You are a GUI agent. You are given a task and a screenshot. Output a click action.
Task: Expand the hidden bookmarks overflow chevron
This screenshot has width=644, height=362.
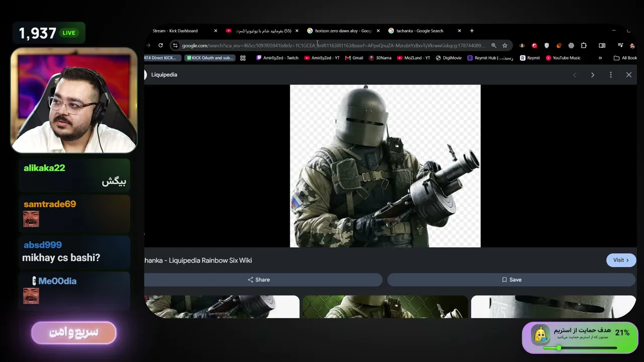tap(600, 58)
